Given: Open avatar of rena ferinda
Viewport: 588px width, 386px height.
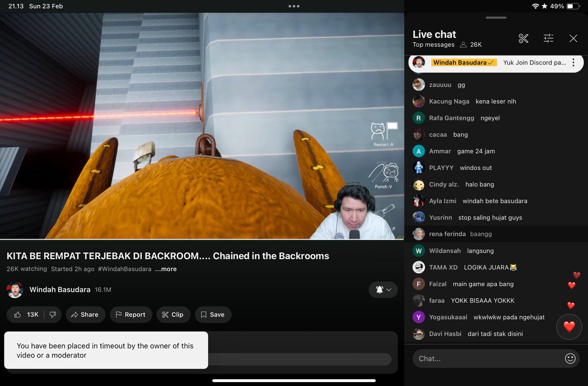Looking at the screenshot, I should point(418,234).
